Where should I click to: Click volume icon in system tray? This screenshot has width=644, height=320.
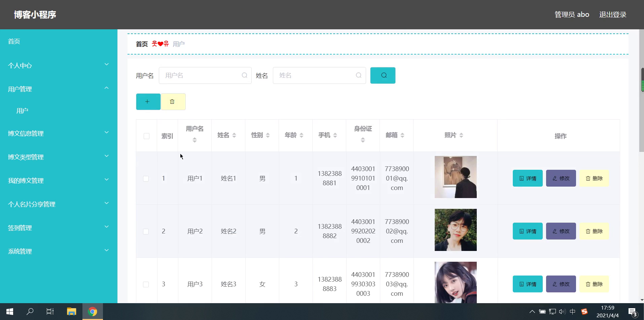click(x=562, y=312)
